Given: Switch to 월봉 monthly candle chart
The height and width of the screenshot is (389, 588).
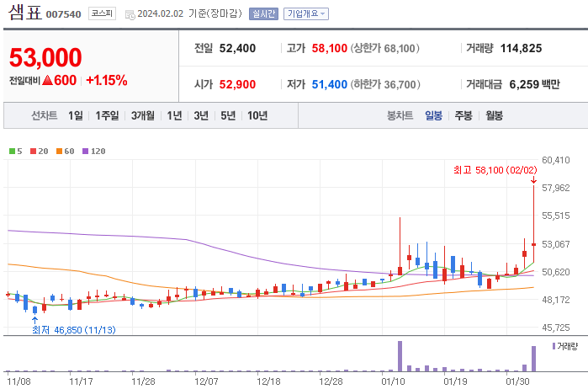Looking at the screenshot, I should coord(494,115).
